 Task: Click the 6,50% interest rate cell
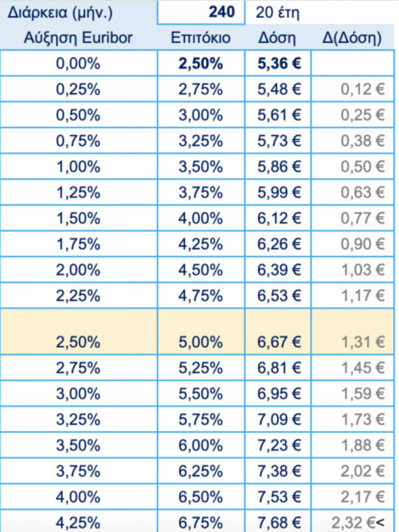coord(200,495)
